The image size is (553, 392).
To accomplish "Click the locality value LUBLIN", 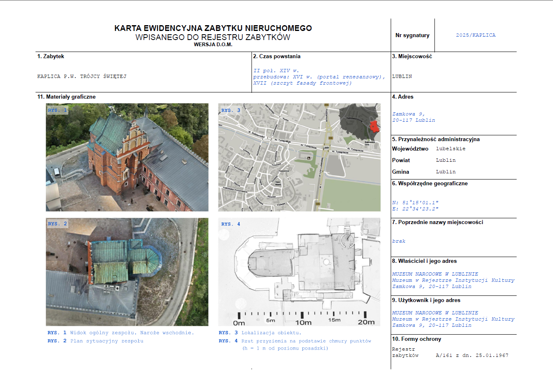I will pos(402,76).
